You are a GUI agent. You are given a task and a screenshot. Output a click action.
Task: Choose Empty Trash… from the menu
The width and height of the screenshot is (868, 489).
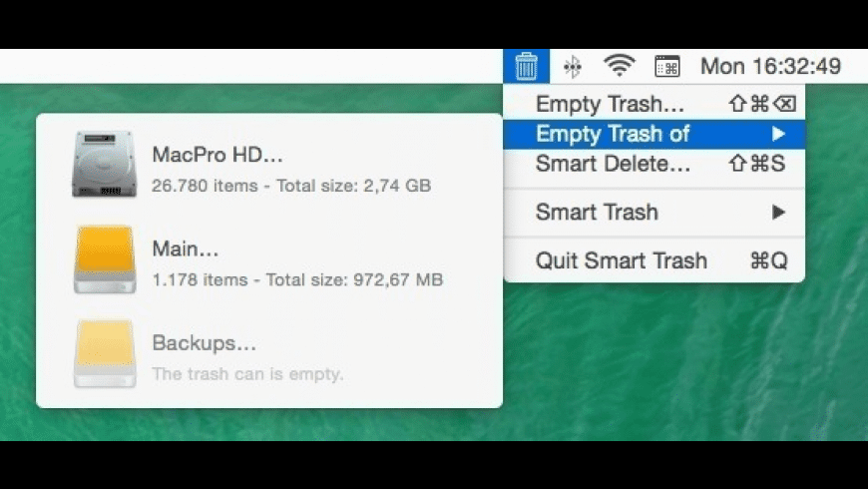[x=653, y=104]
